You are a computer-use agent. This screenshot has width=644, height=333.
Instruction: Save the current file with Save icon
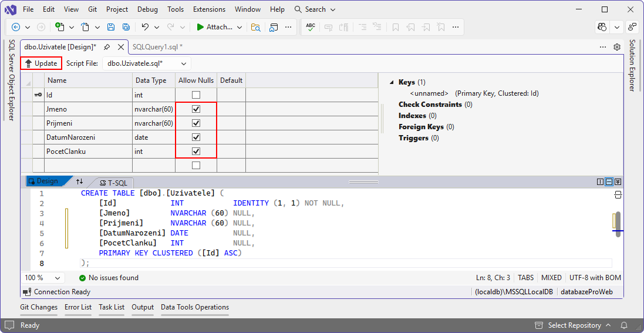tap(111, 27)
